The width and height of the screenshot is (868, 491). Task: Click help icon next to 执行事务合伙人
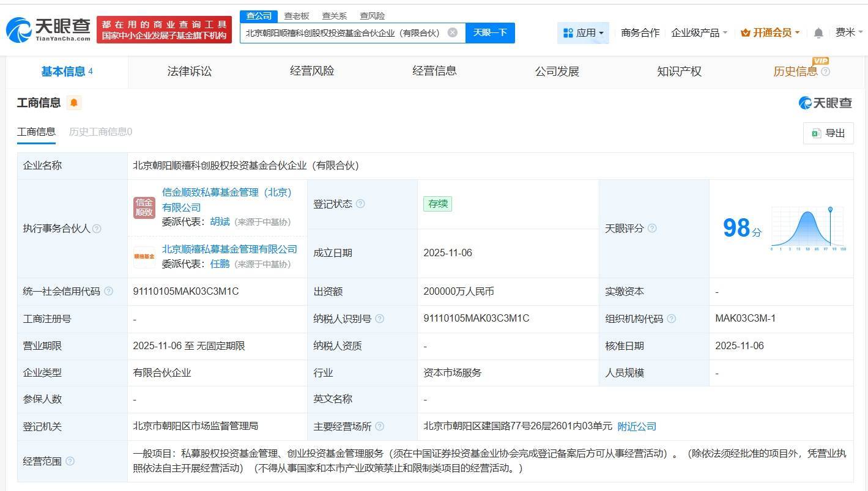click(x=97, y=229)
